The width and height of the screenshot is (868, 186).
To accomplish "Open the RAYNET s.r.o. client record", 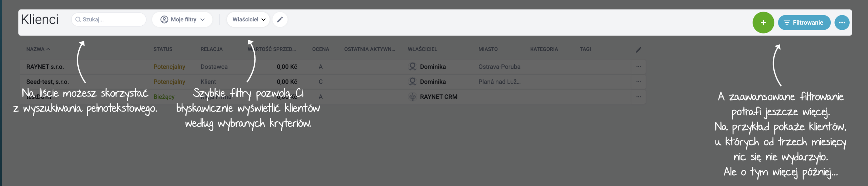I will click(x=45, y=67).
